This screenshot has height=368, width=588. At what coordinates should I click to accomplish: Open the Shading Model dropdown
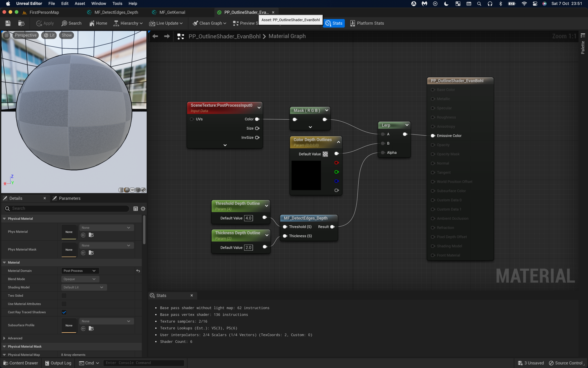(x=84, y=287)
